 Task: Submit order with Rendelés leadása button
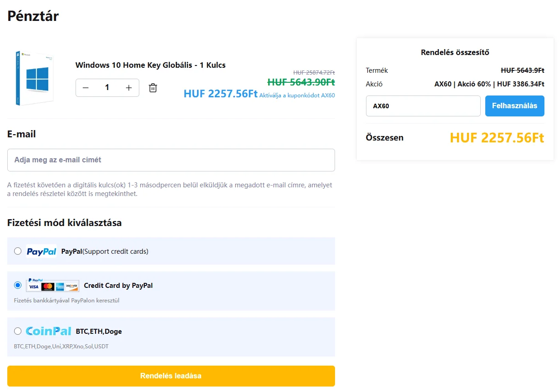point(171,376)
